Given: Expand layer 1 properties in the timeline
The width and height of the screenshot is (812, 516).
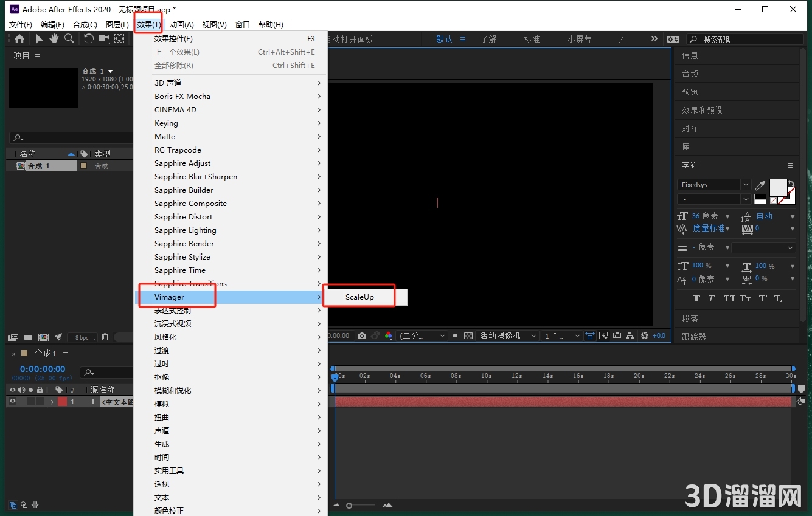Looking at the screenshot, I should (x=52, y=402).
